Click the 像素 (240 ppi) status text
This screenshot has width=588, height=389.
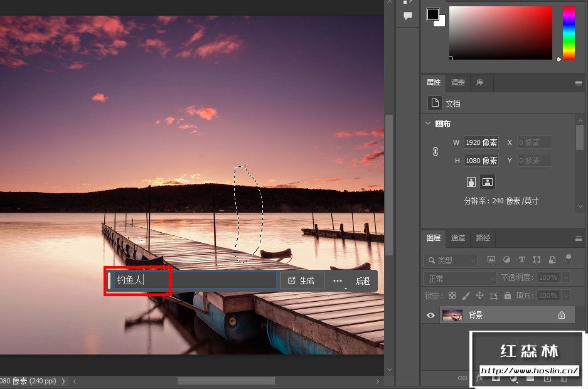point(34,381)
